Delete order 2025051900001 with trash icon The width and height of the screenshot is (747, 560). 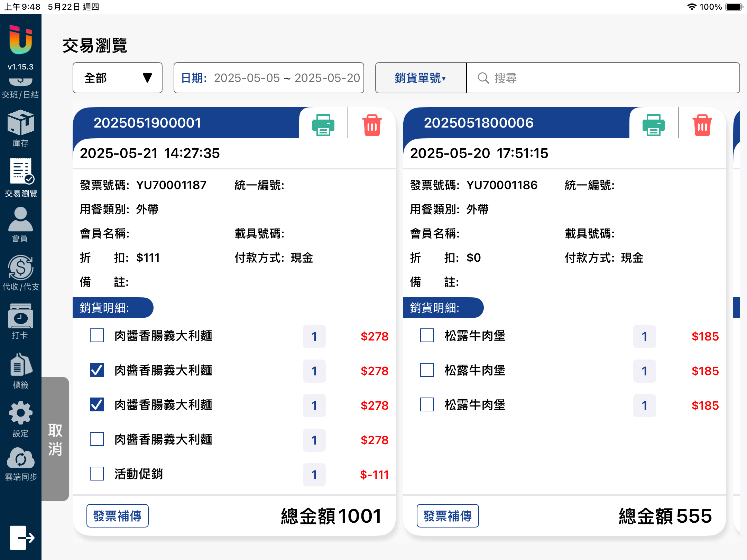[372, 125]
